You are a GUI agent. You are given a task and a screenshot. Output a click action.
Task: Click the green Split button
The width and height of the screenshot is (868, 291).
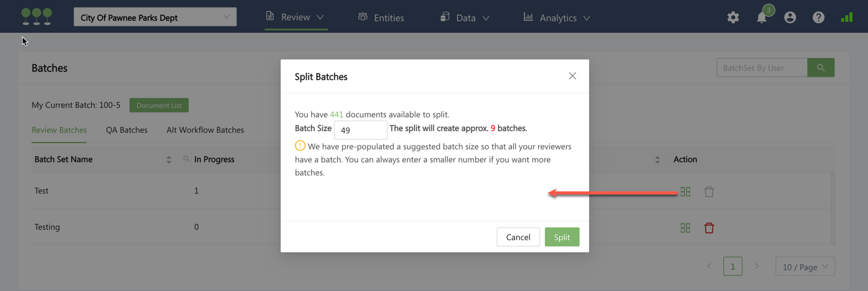click(x=562, y=237)
